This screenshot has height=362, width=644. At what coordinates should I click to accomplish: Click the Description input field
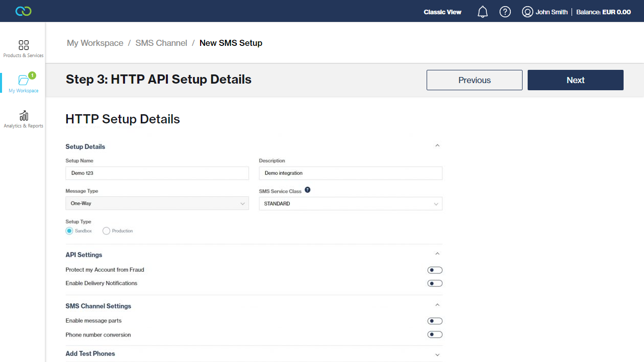[351, 173]
